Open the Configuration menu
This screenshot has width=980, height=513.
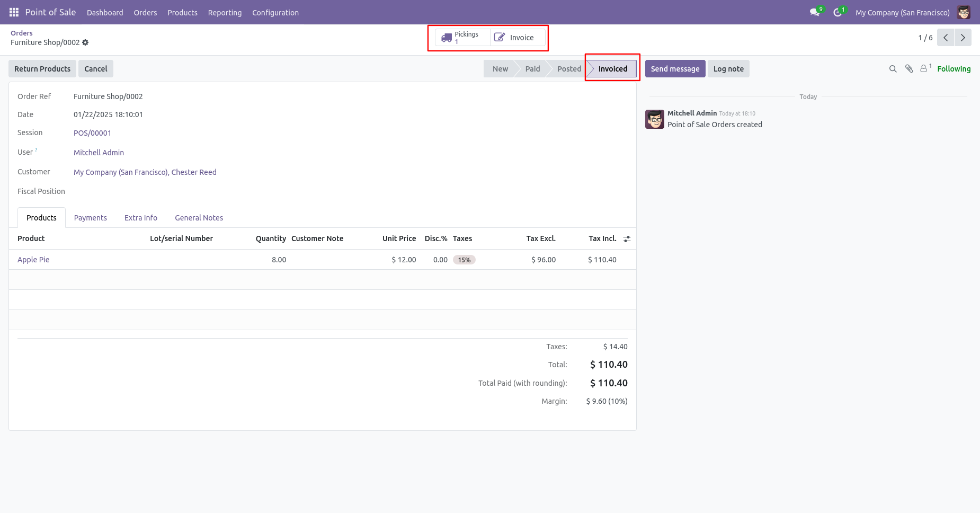[275, 13]
